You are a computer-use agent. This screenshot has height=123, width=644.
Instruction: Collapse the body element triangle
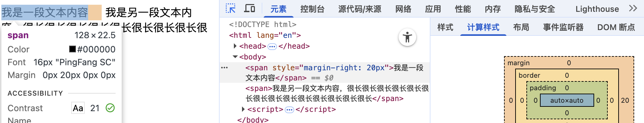click(235, 57)
